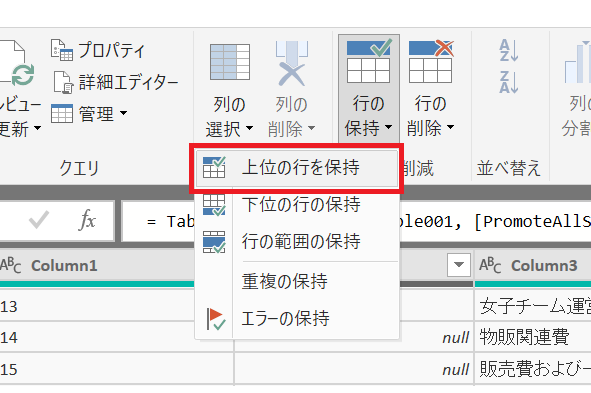Open the 行の削除 ribbon button
Screen dimensions: 591x393
pos(430,89)
